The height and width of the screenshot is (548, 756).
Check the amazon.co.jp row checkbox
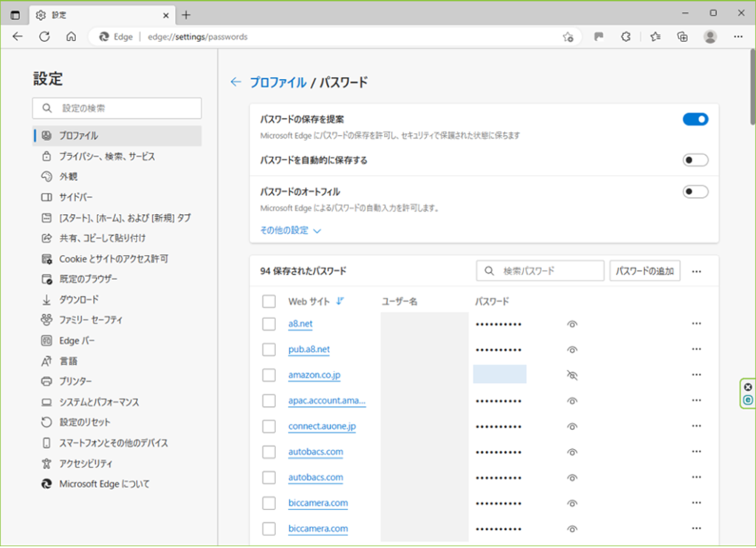click(x=269, y=375)
